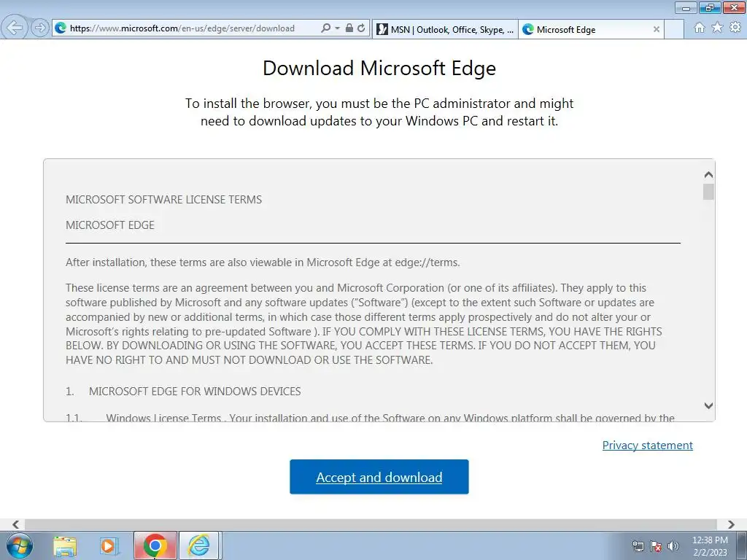Screen dimensions: 747x560
Task: Refresh the page with reload icon
Action: pos(361,28)
